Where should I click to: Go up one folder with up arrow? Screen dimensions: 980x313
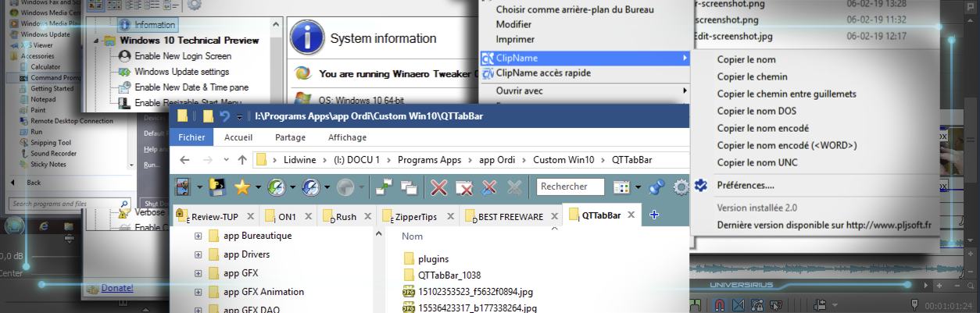[242, 159]
